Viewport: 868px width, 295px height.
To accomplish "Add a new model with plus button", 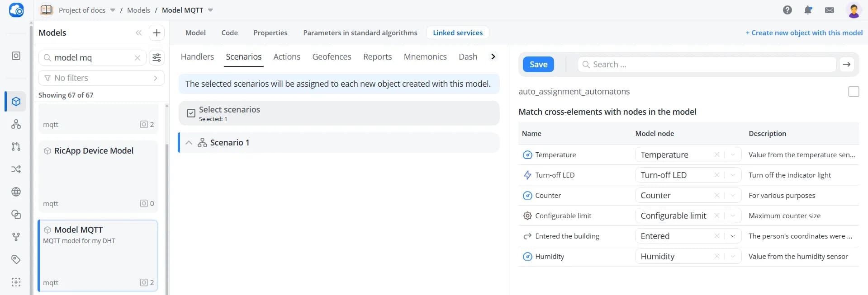I will [157, 33].
